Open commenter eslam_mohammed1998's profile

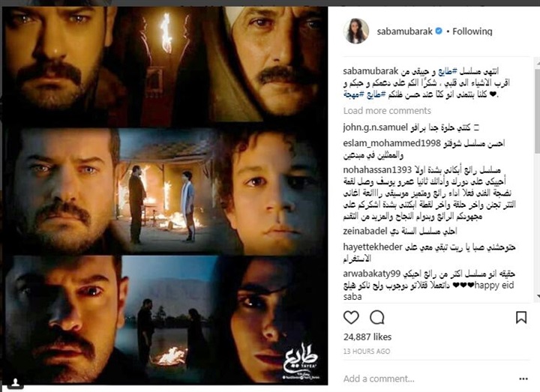(392, 143)
